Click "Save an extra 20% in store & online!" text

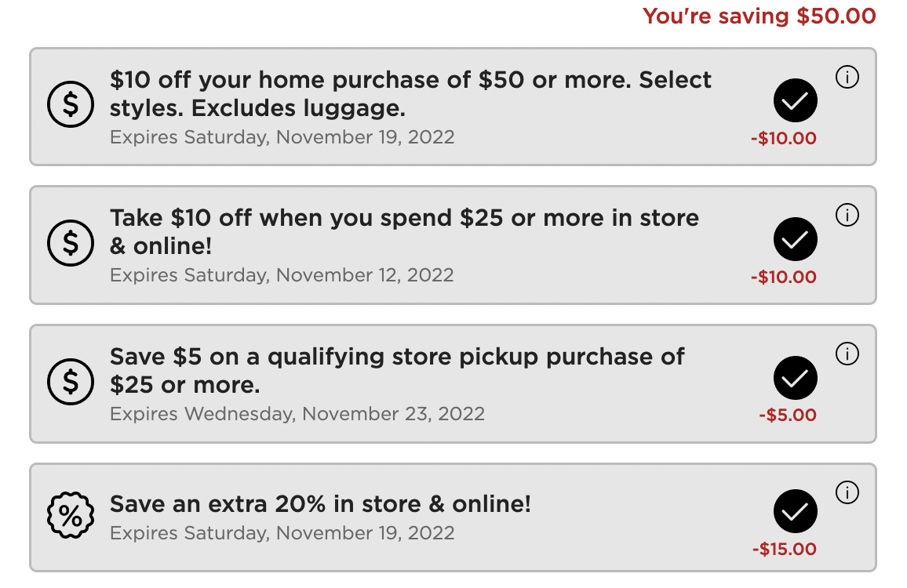320,504
